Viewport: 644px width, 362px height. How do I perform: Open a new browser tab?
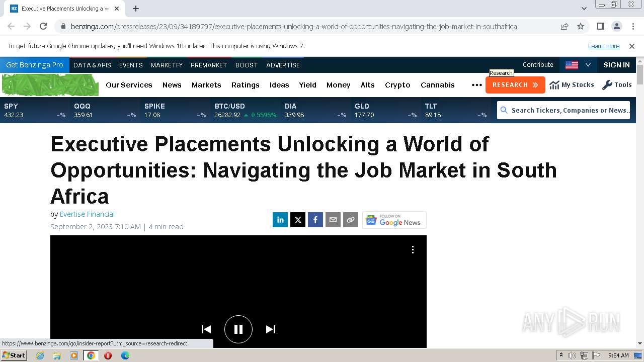136,9
